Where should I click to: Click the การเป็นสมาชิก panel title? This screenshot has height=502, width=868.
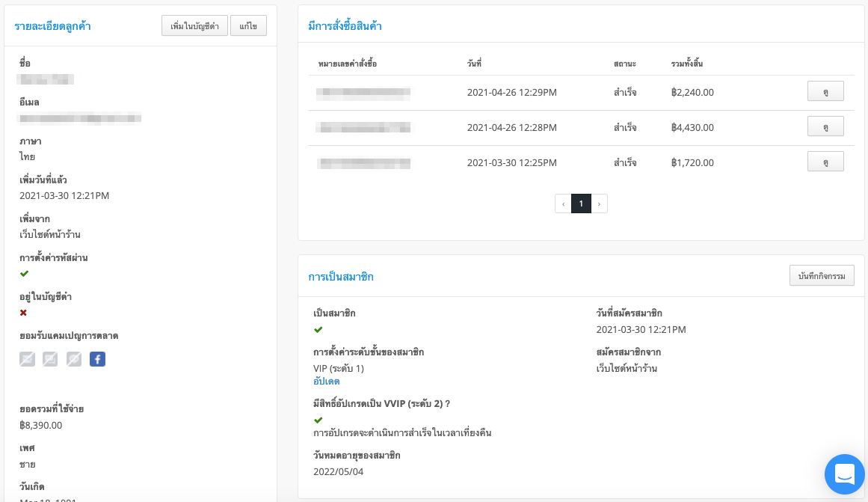[341, 277]
